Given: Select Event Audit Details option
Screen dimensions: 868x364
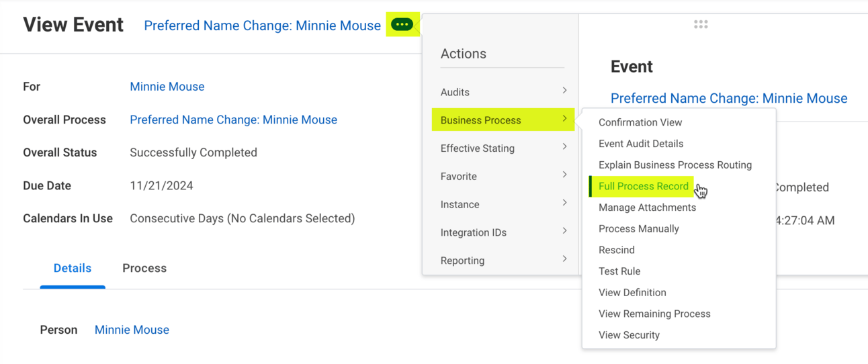Looking at the screenshot, I should pos(641,144).
